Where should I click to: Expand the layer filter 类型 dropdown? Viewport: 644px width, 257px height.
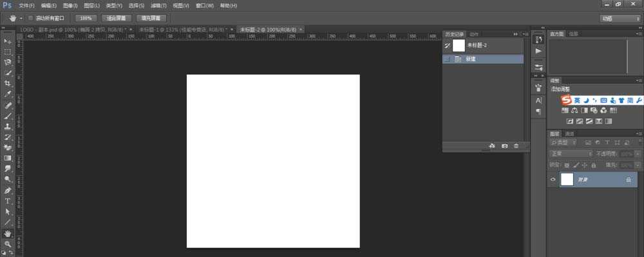click(x=563, y=142)
